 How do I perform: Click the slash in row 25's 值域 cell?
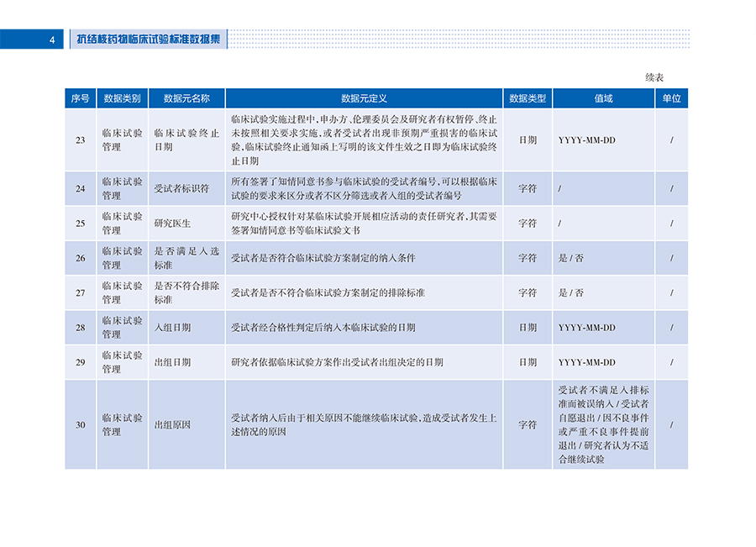click(x=559, y=224)
